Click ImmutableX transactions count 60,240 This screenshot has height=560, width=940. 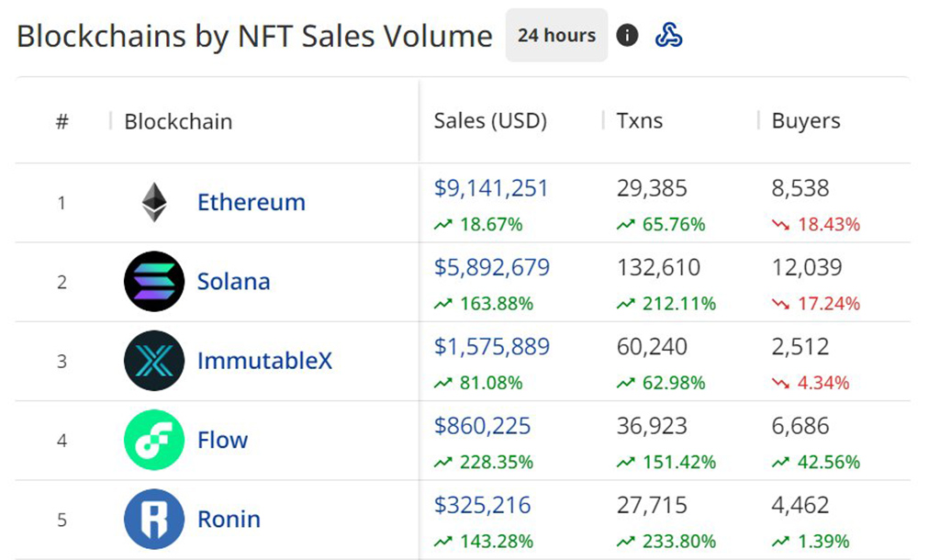click(652, 346)
